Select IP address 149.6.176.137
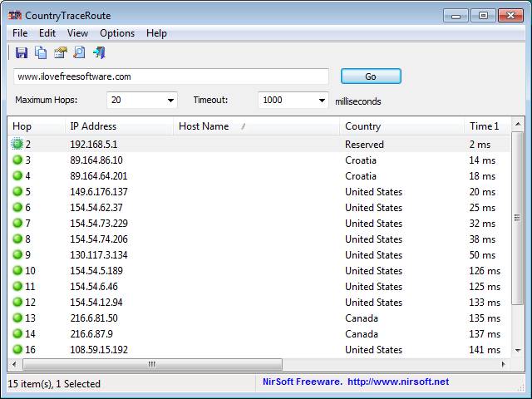 click(x=99, y=192)
